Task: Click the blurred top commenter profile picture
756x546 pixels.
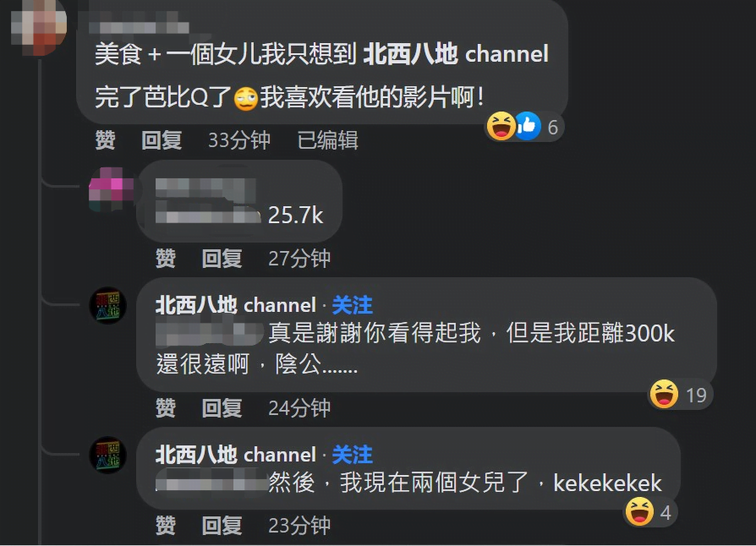Action: pos(39,26)
